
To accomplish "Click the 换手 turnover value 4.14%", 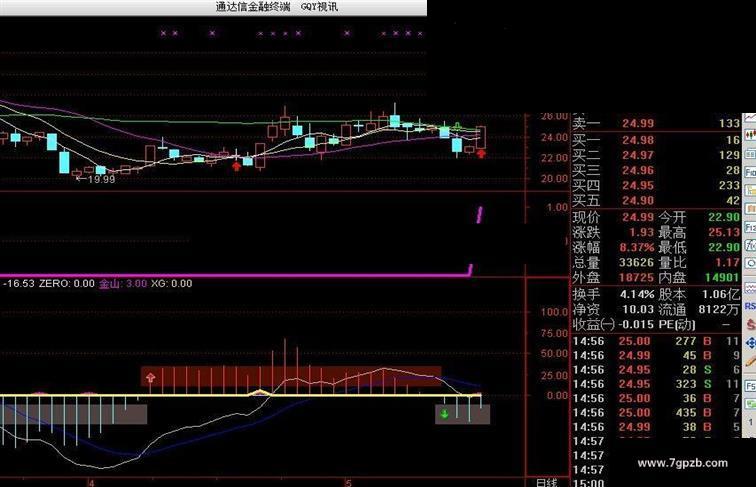I will pos(637,294).
